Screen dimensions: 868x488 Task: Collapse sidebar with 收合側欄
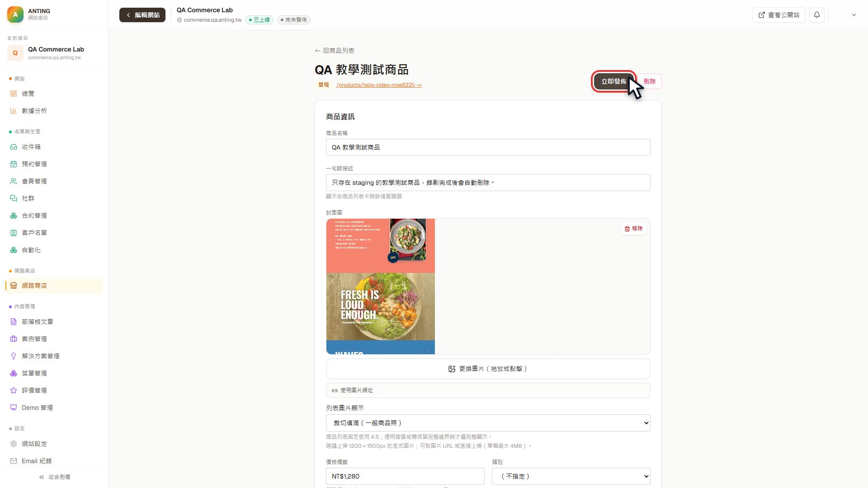point(54,477)
